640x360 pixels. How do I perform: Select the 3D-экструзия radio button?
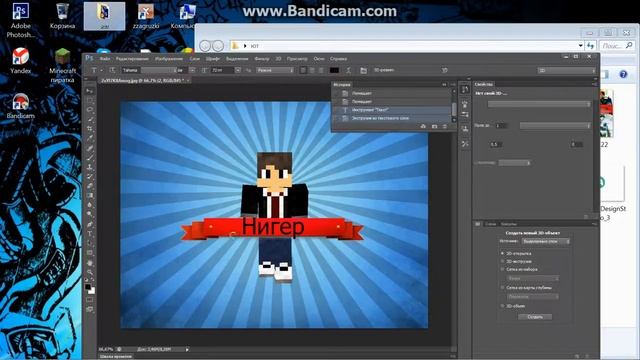[502, 261]
